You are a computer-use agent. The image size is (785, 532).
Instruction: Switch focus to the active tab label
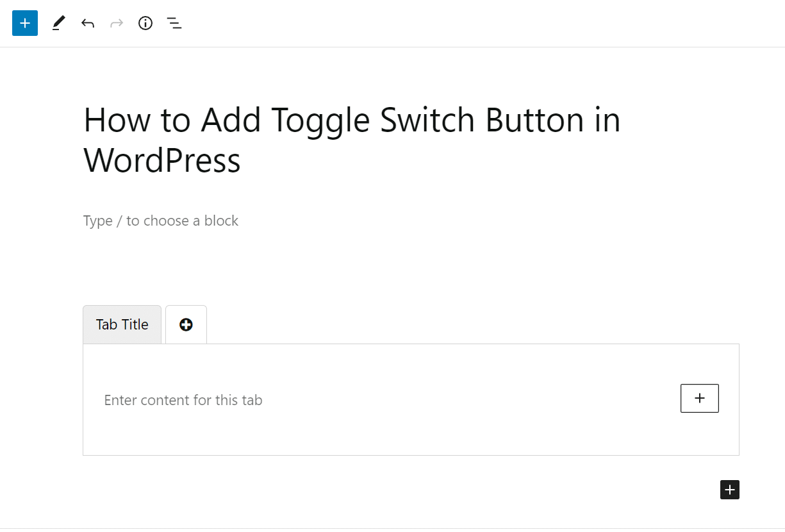(x=122, y=324)
